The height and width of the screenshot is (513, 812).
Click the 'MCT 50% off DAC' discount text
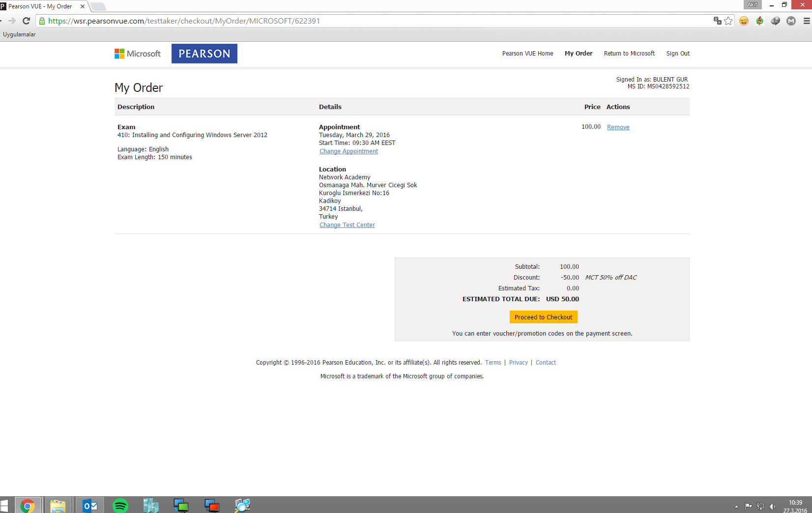[x=610, y=278]
